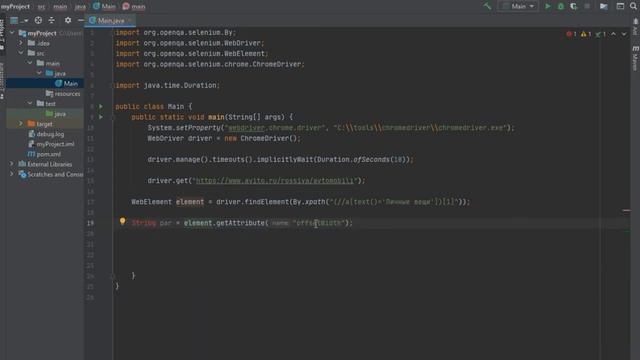Collapse the java folder under main
This screenshot has width=640, height=360.
[39, 73]
